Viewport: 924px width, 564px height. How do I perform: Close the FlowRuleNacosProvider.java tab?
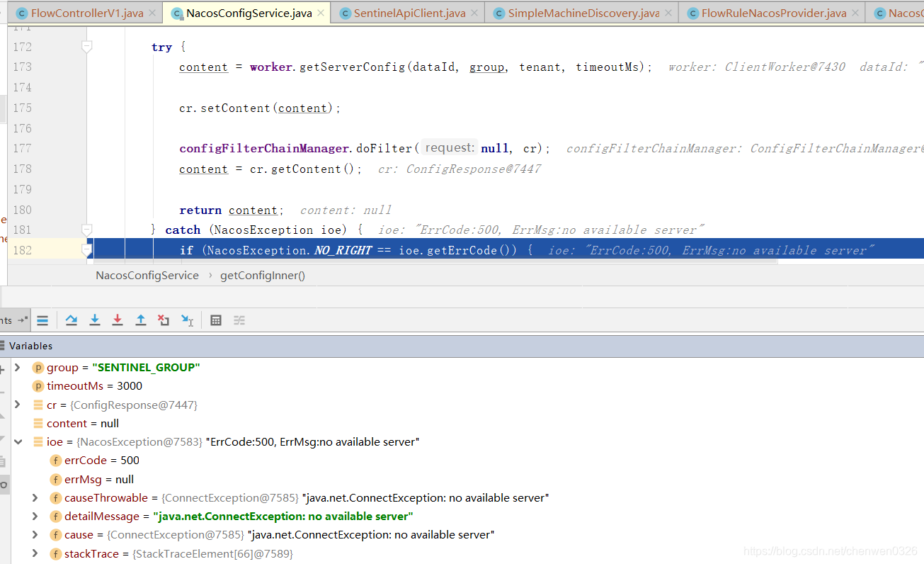click(x=855, y=13)
